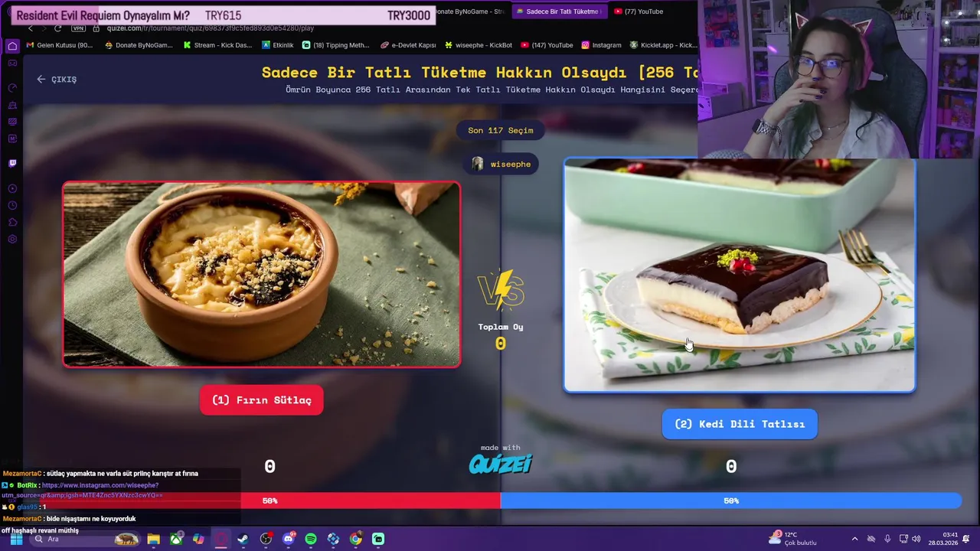Open Stream - Kick Das bookmark

pos(218,45)
